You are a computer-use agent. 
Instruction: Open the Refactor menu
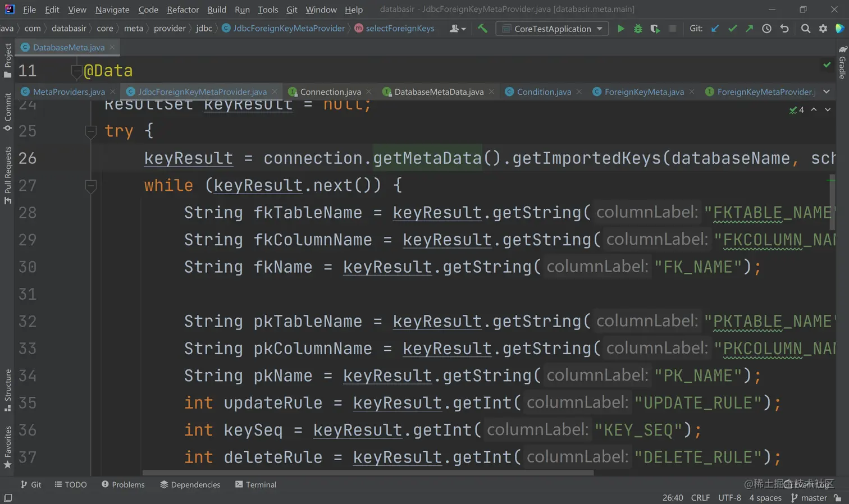click(x=183, y=10)
